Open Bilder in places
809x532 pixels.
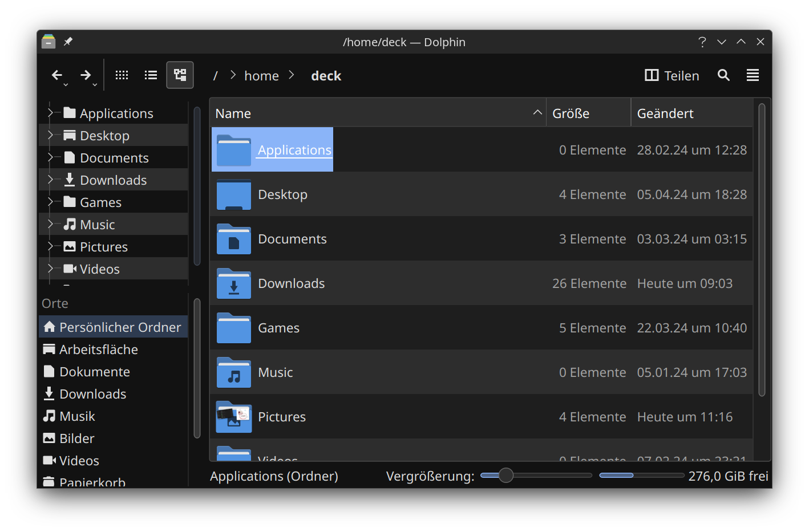click(113, 438)
